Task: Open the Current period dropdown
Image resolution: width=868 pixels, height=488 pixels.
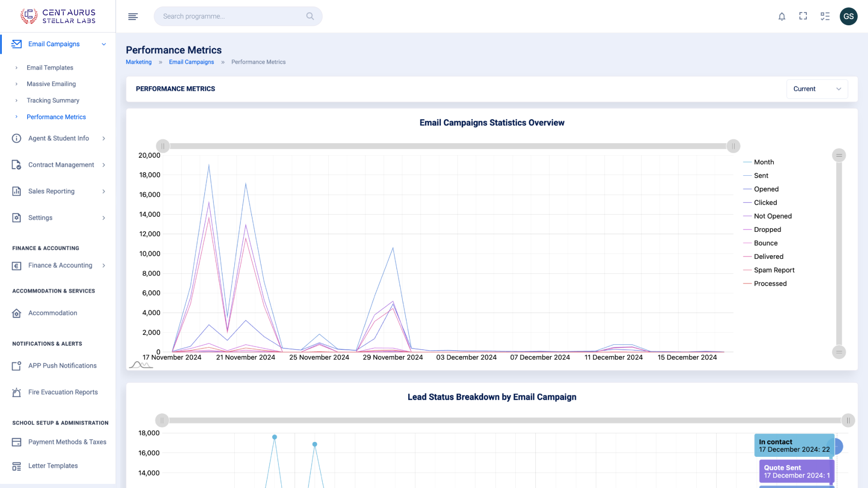Action: tap(817, 89)
